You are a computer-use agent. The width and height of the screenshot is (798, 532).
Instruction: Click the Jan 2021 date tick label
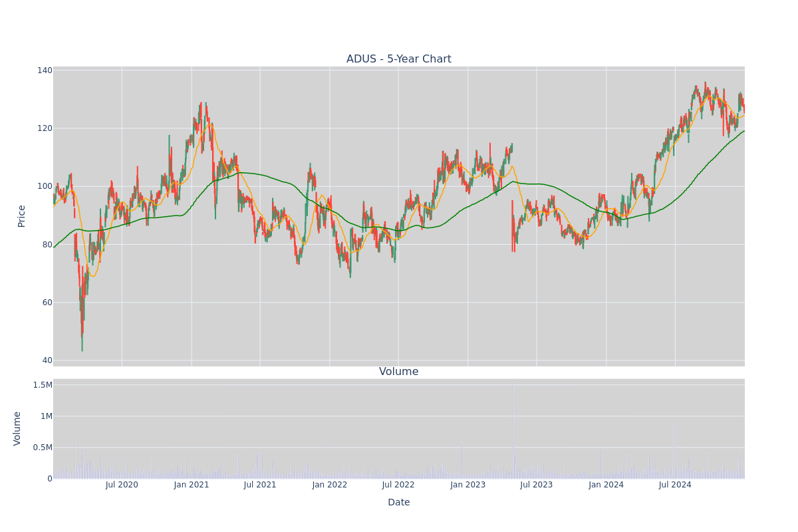tap(192, 485)
